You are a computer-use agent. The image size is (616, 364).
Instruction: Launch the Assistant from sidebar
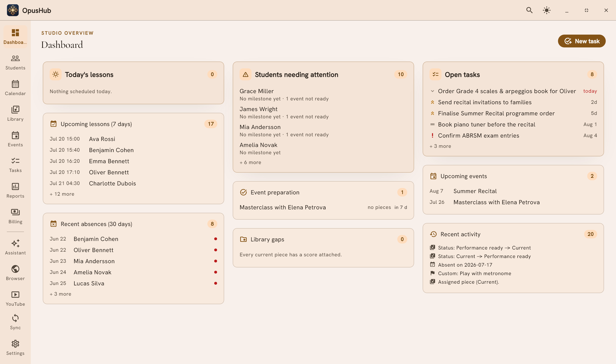point(15,248)
